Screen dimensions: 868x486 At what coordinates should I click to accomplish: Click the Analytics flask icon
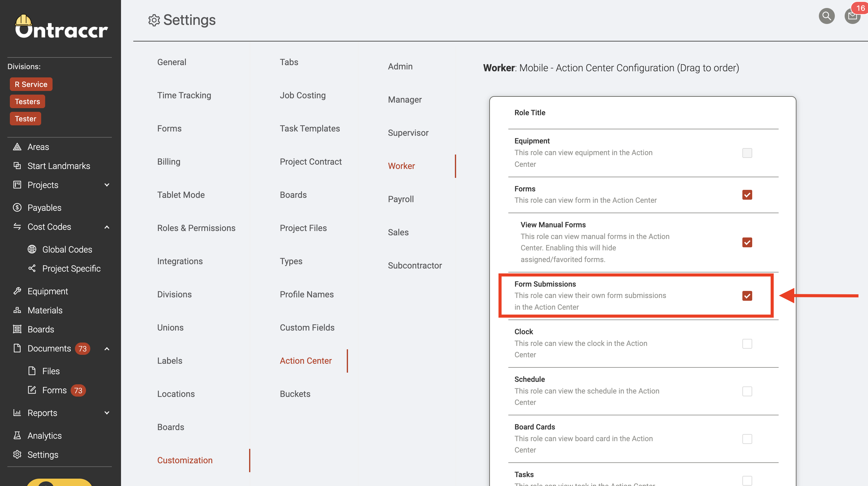17,435
